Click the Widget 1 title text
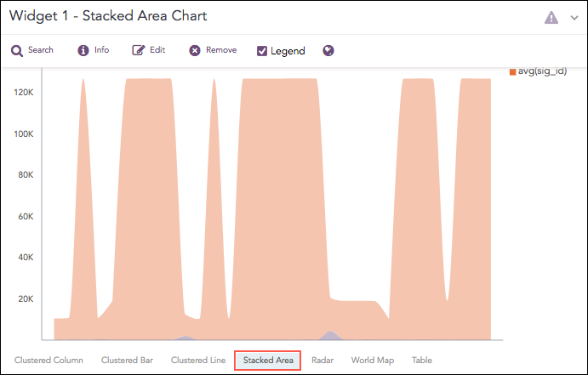 click(x=108, y=16)
